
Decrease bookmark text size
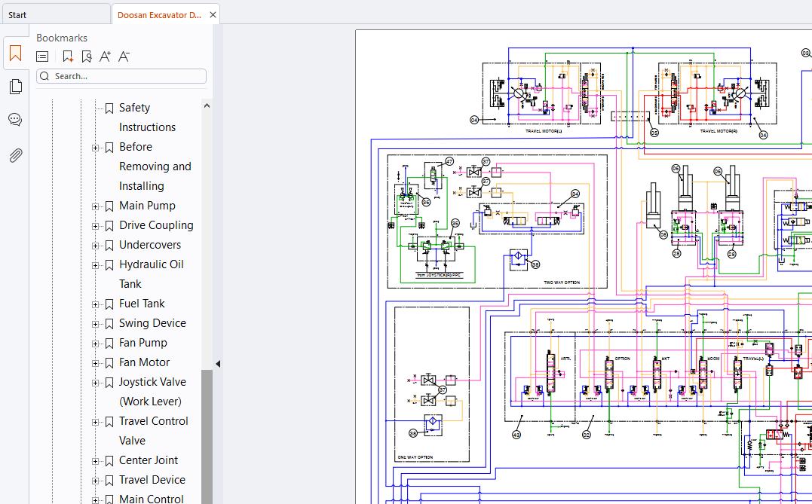124,57
